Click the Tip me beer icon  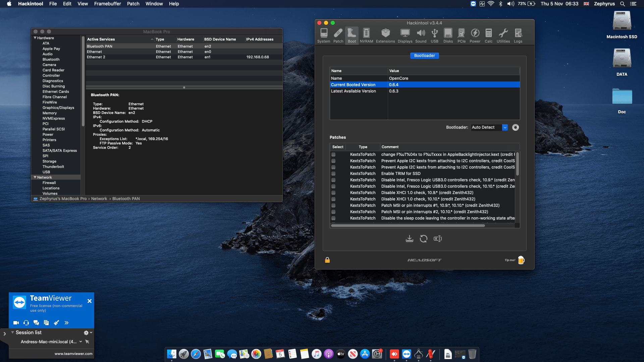(521, 260)
